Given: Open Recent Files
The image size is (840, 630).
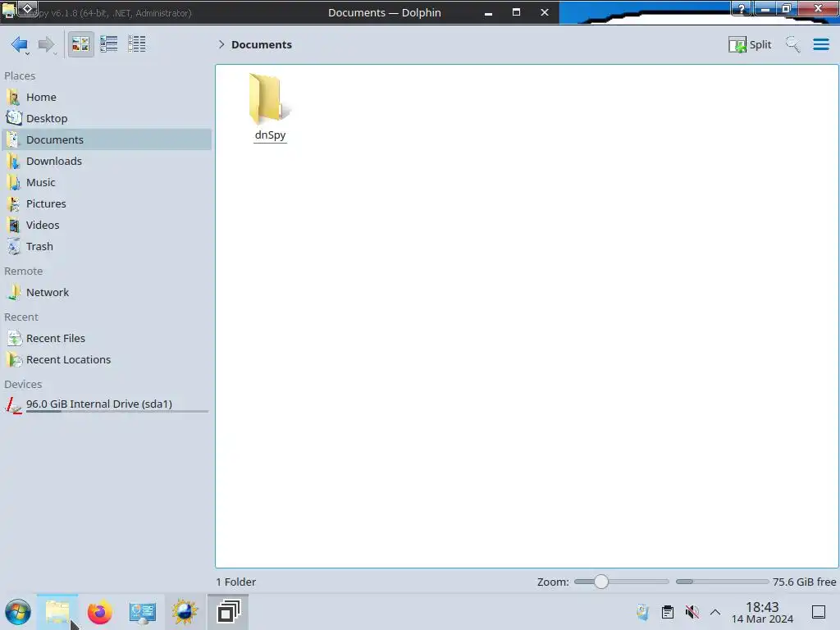Looking at the screenshot, I should click(106, 339).
